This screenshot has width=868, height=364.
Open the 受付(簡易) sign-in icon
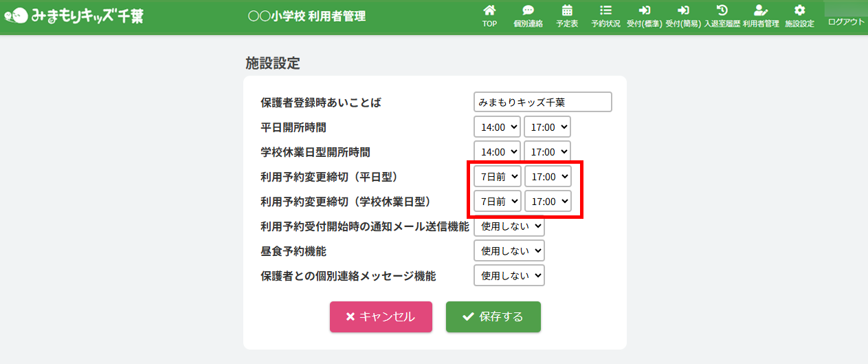point(682,11)
